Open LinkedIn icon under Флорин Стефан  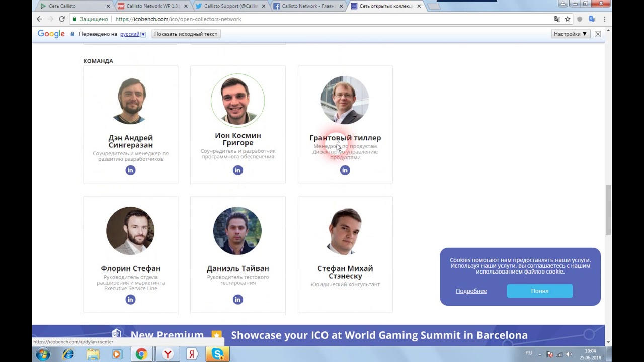130,300
